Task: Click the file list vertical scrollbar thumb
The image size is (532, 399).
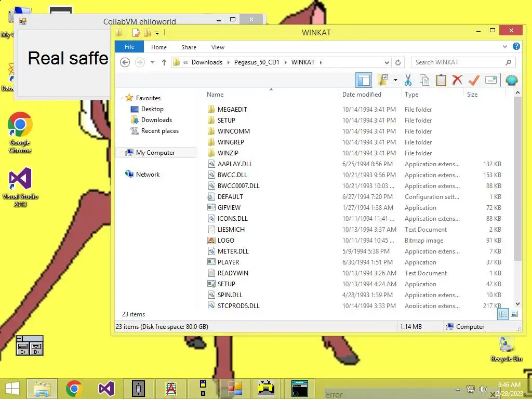Action: tap(517, 179)
